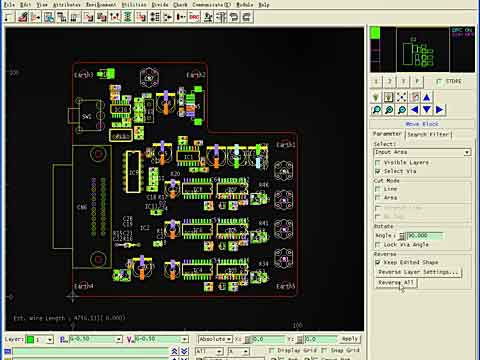The height and width of the screenshot is (360, 480).
Task: Enable the Display Grid checkbox
Action: point(271,350)
